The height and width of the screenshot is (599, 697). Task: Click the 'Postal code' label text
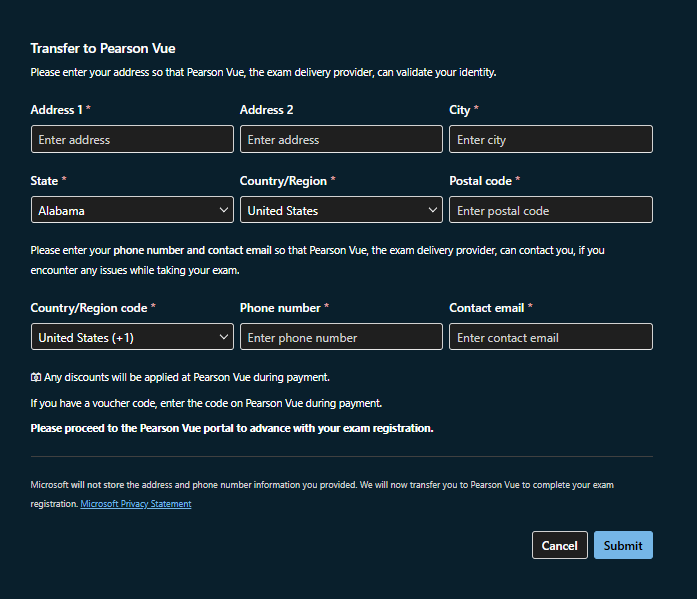coord(480,181)
